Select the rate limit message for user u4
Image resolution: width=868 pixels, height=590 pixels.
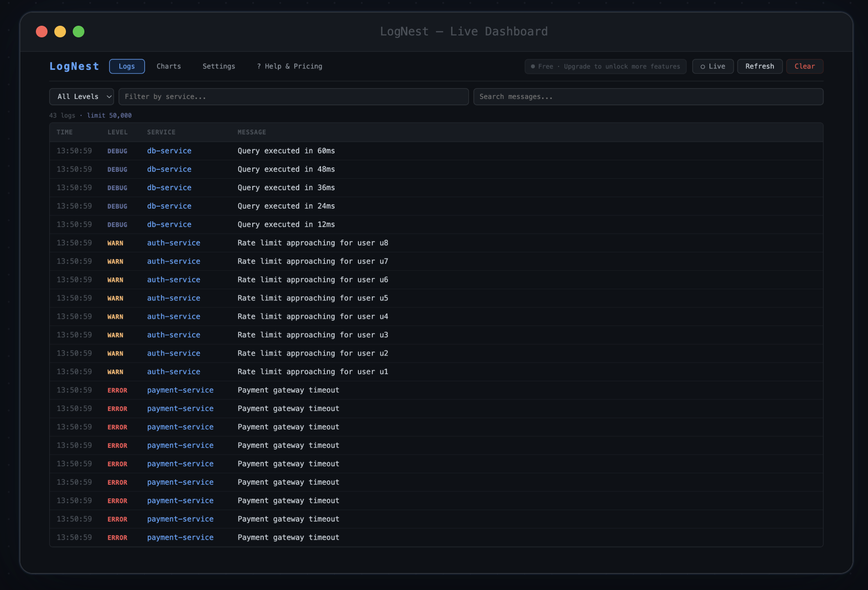[313, 317]
